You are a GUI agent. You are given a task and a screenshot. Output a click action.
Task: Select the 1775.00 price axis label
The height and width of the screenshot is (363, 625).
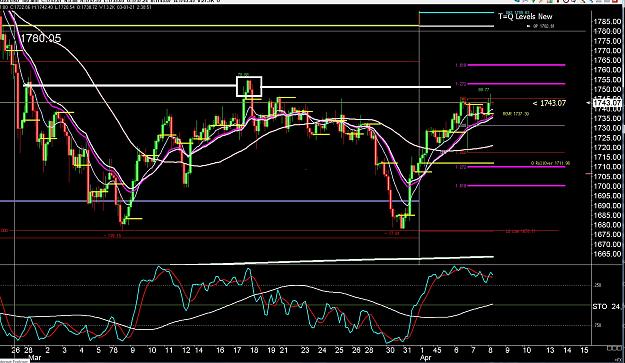pos(607,41)
